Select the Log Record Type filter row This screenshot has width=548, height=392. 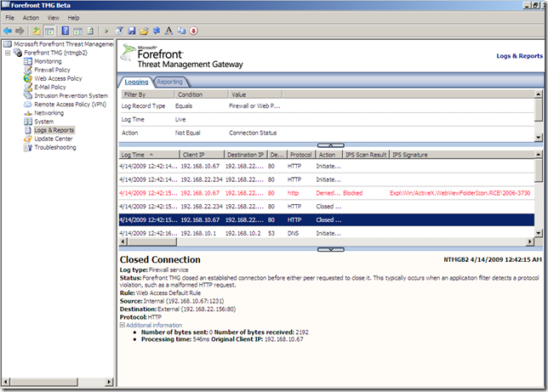(x=327, y=105)
